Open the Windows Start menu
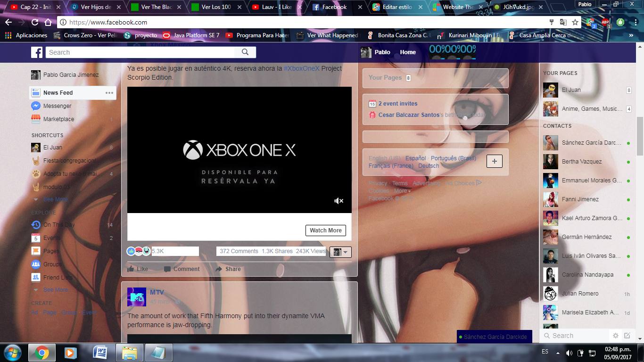Screen dimensions: 644x362 tap(12, 353)
